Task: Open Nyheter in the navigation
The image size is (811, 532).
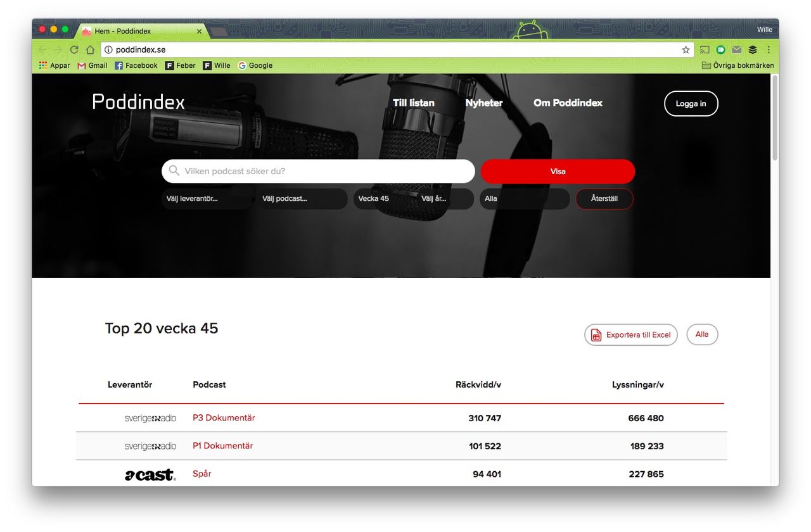Action: 484,103
